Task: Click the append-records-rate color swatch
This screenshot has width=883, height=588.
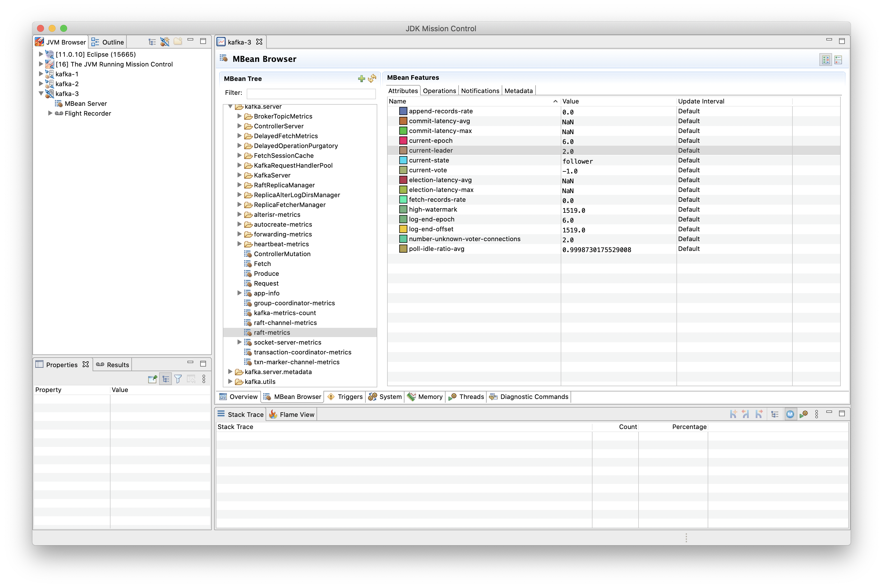Action: (403, 111)
